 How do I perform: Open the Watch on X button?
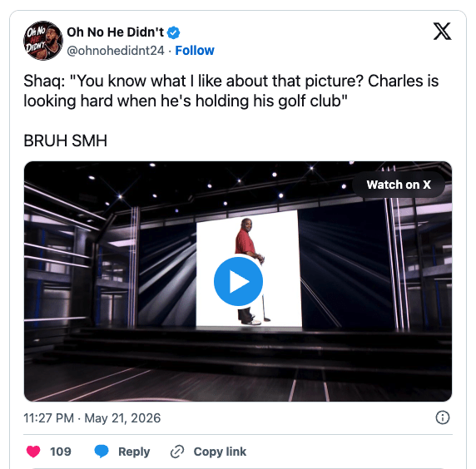click(399, 185)
